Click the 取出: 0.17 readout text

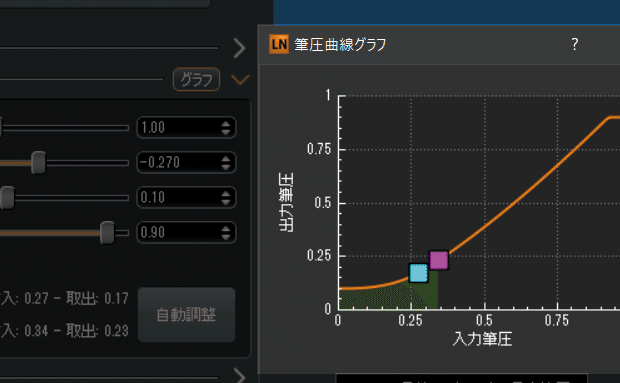tap(97, 298)
